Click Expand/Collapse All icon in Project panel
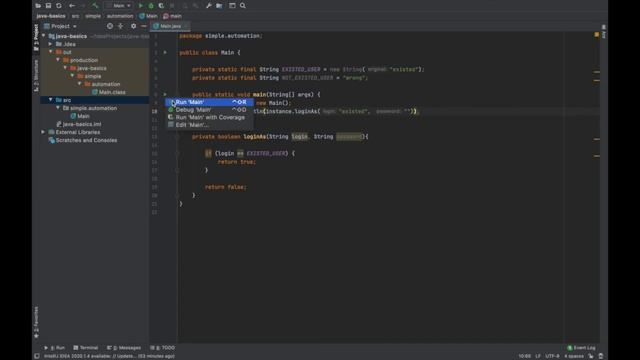Screen dimensions: 640x360 pos(120,26)
